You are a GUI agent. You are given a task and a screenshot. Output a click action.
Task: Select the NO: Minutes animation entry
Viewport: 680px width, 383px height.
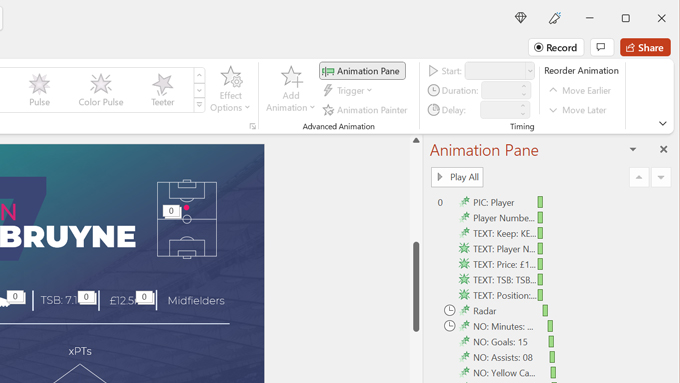coord(503,327)
